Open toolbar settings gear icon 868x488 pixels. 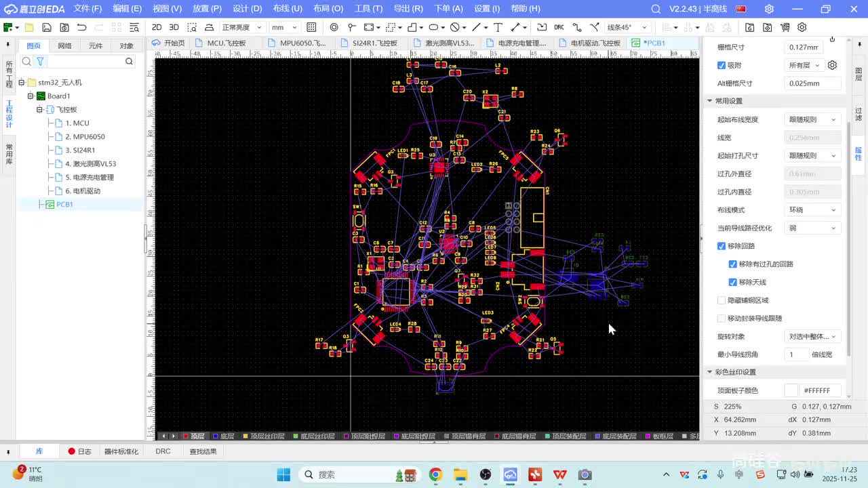802,27
